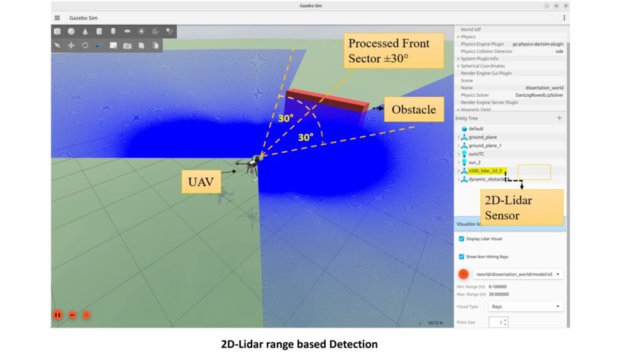
Task: Add a point light to the scene
Action: (x=142, y=31)
